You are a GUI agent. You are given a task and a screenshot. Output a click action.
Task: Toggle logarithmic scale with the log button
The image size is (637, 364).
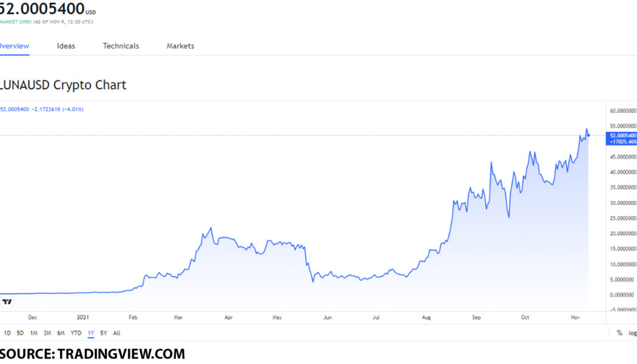click(632, 332)
